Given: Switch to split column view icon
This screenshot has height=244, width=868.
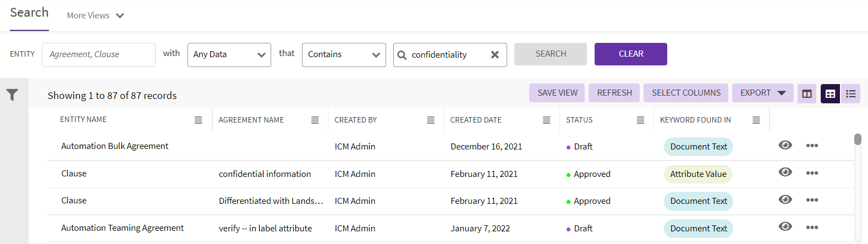Looking at the screenshot, I should [x=806, y=93].
